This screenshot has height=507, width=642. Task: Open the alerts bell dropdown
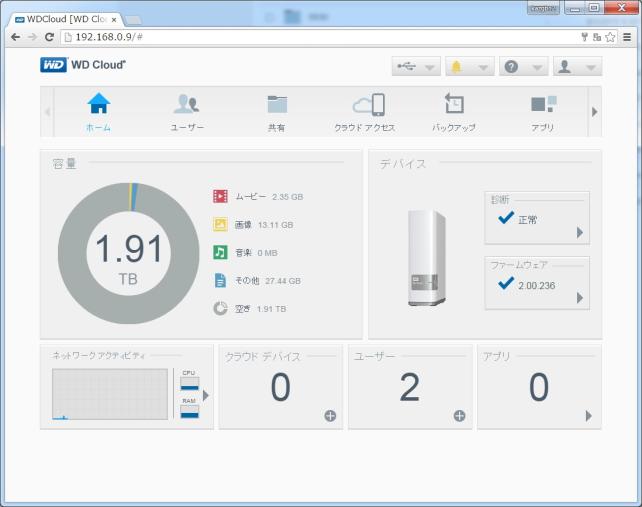tap(469, 67)
